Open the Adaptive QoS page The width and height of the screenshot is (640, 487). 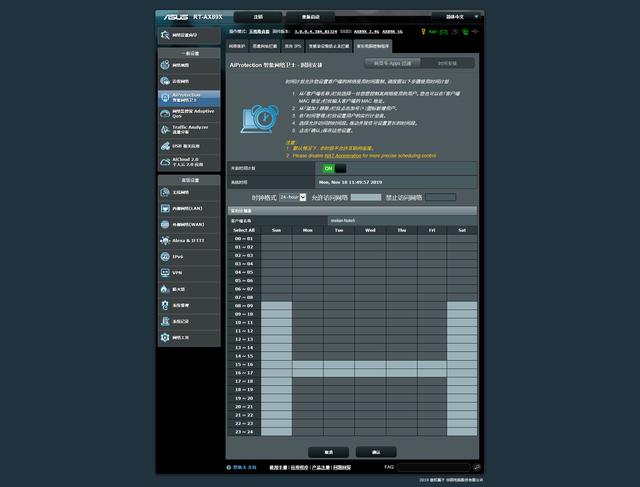(x=189, y=113)
